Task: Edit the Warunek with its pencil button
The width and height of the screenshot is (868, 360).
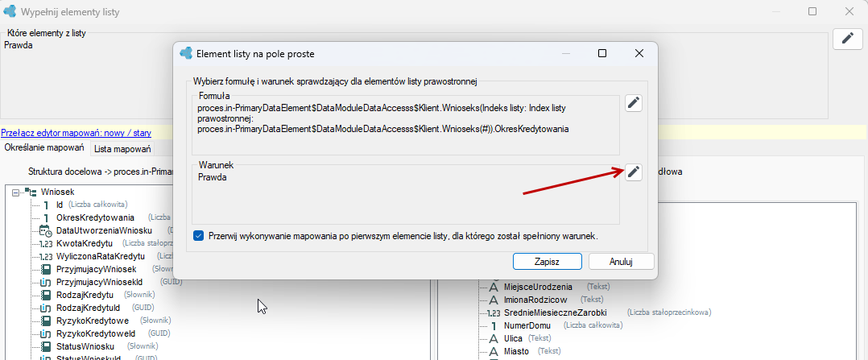Action: (634, 172)
